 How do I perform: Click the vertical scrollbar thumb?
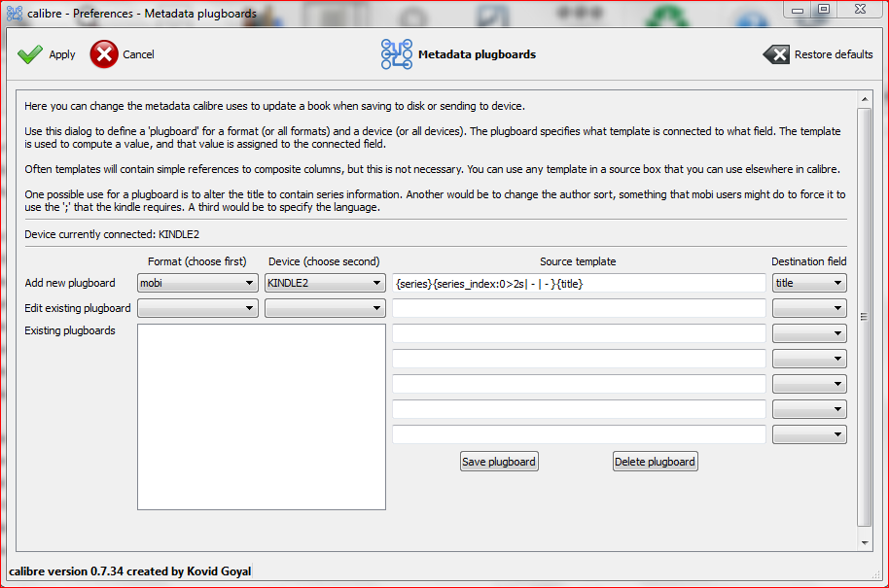864,317
